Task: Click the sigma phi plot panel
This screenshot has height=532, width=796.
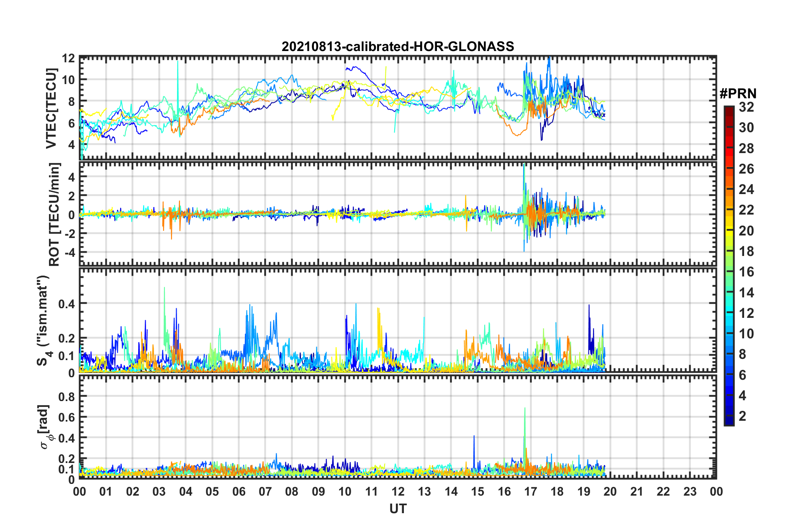Action: pyautogui.click(x=398, y=427)
